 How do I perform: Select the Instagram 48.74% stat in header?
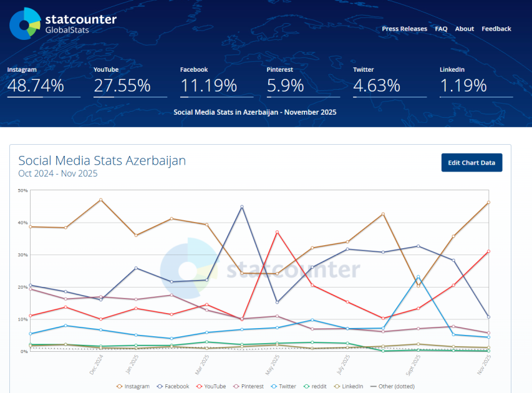(x=36, y=85)
